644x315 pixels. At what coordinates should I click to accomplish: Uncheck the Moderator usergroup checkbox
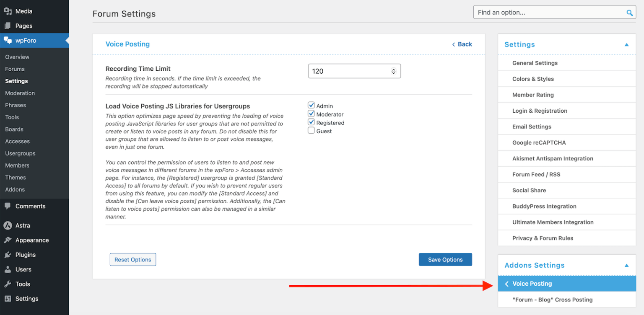[x=311, y=114]
